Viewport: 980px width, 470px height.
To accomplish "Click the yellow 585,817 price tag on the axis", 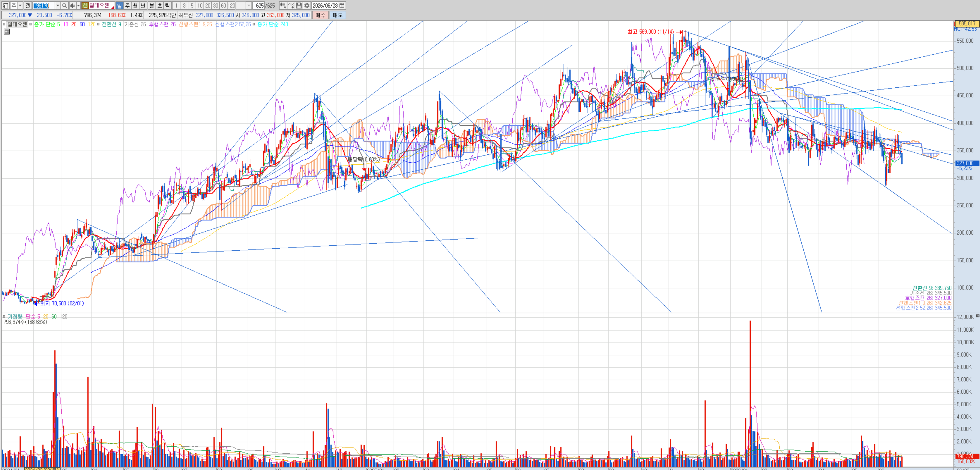I will coord(967,24).
